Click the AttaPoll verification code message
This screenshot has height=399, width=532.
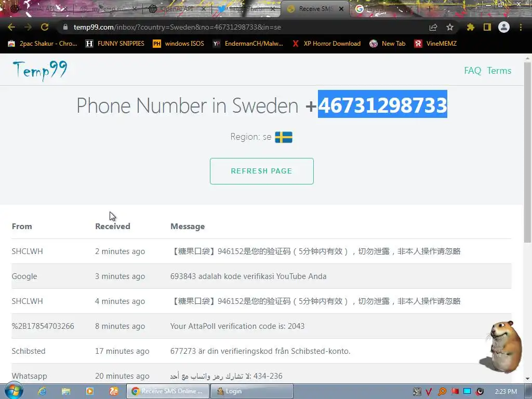(237, 326)
